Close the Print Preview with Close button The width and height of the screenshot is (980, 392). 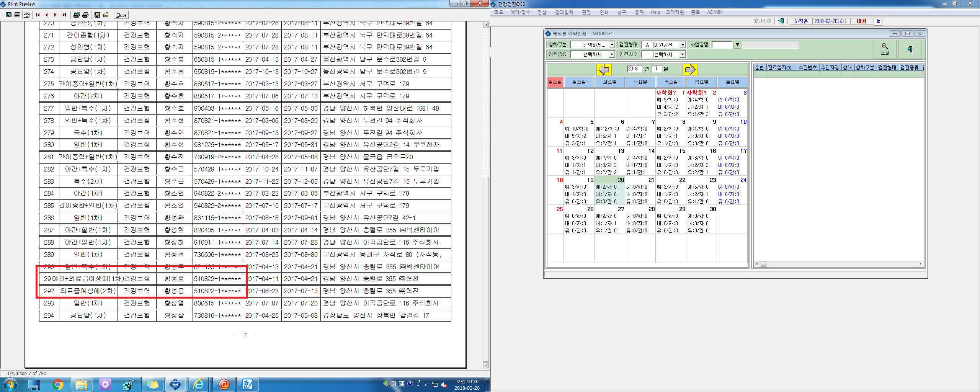[121, 15]
